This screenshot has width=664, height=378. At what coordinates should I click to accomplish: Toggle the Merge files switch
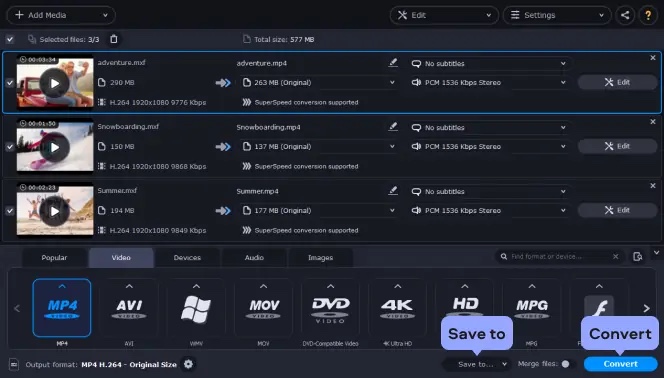pos(567,364)
